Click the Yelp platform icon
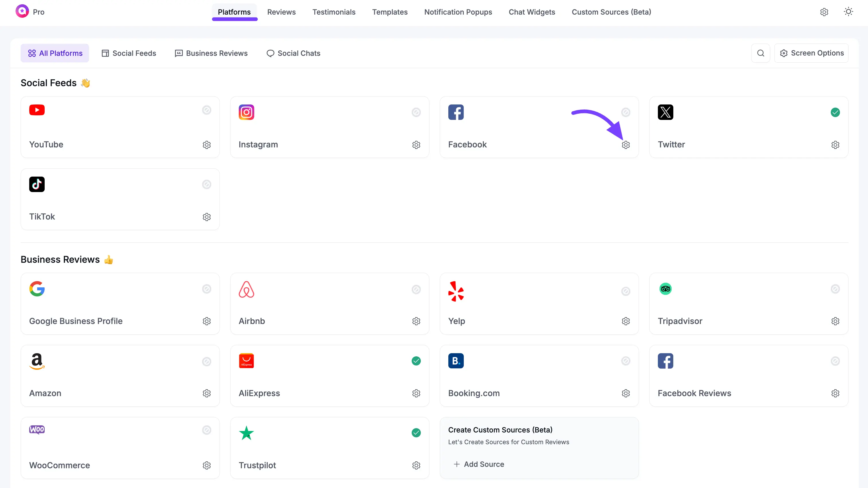 tap(456, 291)
